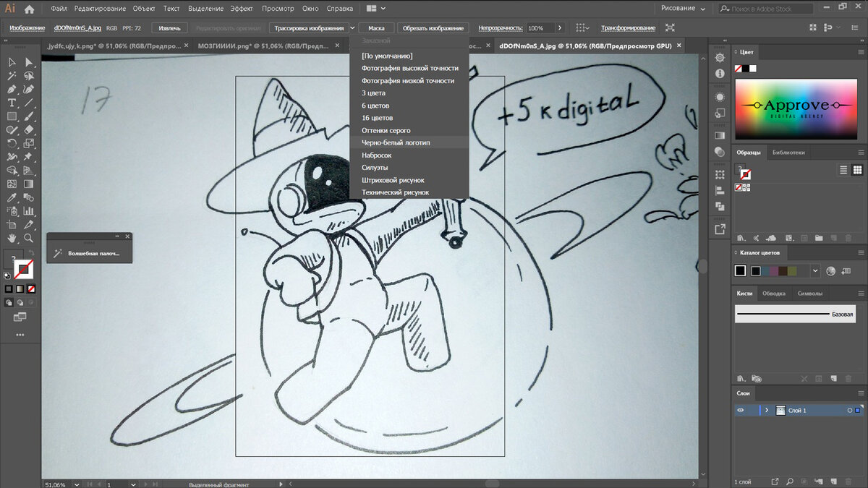Switch to the Библиотеки tab
The image size is (868, 488).
click(x=788, y=153)
